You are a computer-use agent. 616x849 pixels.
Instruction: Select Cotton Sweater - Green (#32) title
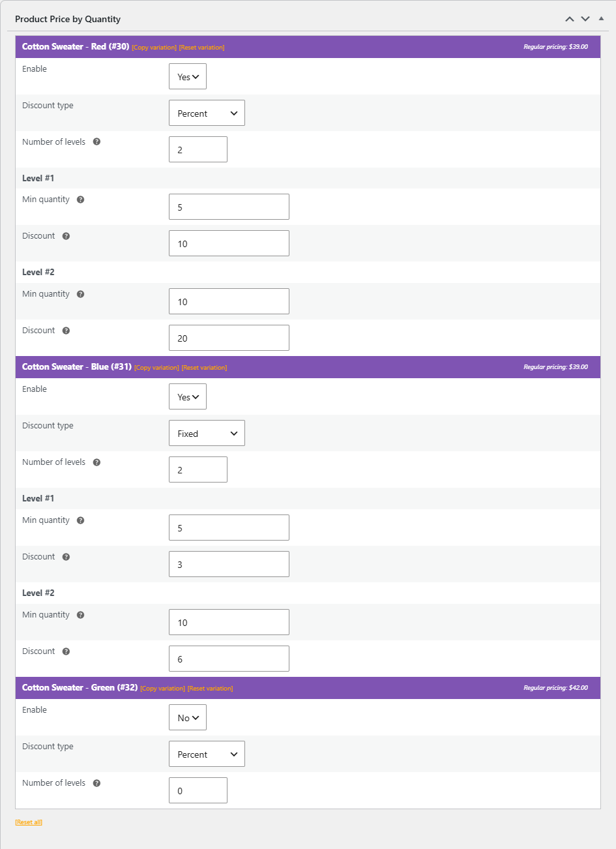tap(80, 687)
